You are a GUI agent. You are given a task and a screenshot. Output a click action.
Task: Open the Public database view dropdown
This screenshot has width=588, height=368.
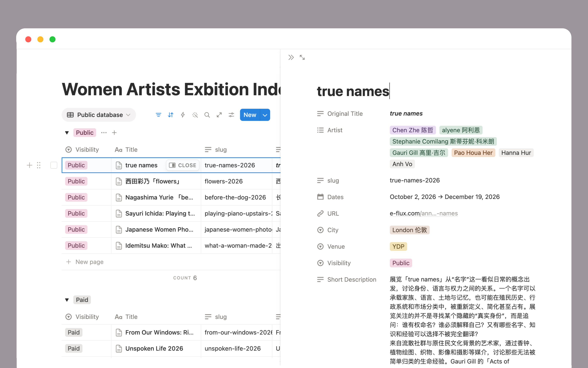point(99,115)
